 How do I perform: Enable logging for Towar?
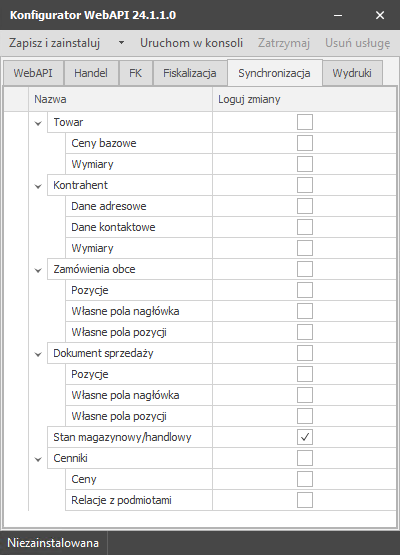click(x=305, y=122)
